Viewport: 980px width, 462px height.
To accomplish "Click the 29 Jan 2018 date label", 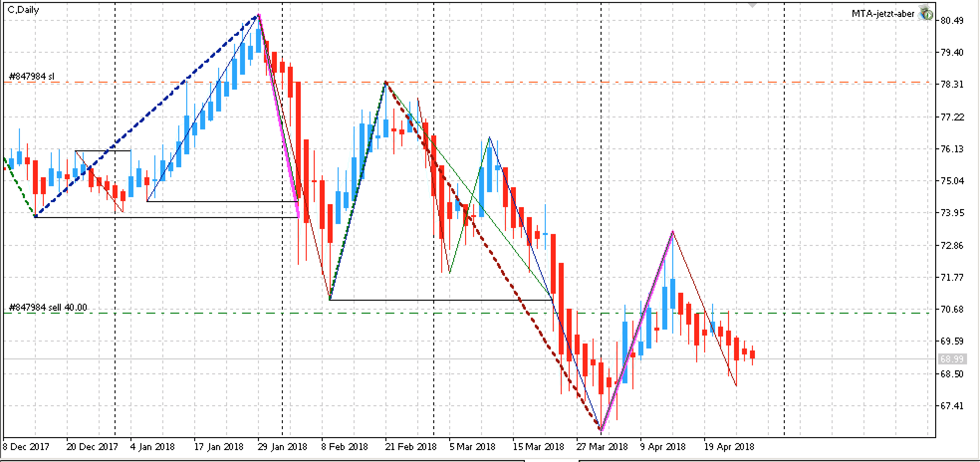I will point(282,447).
